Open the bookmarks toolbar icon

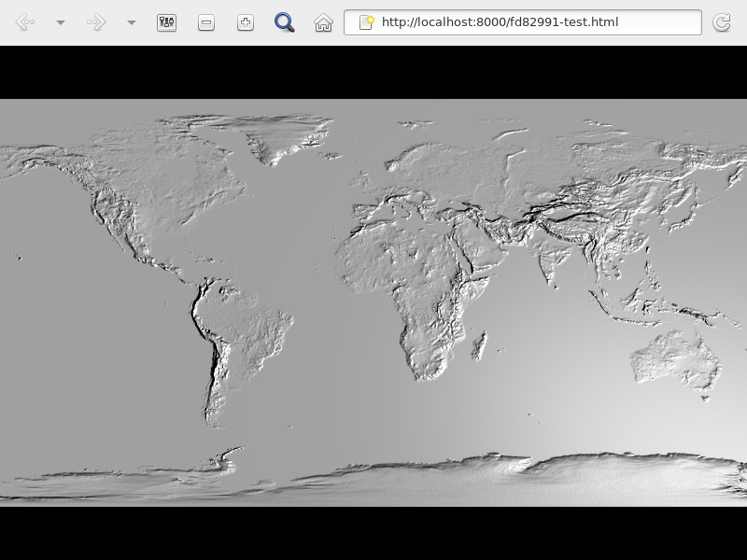click(167, 22)
